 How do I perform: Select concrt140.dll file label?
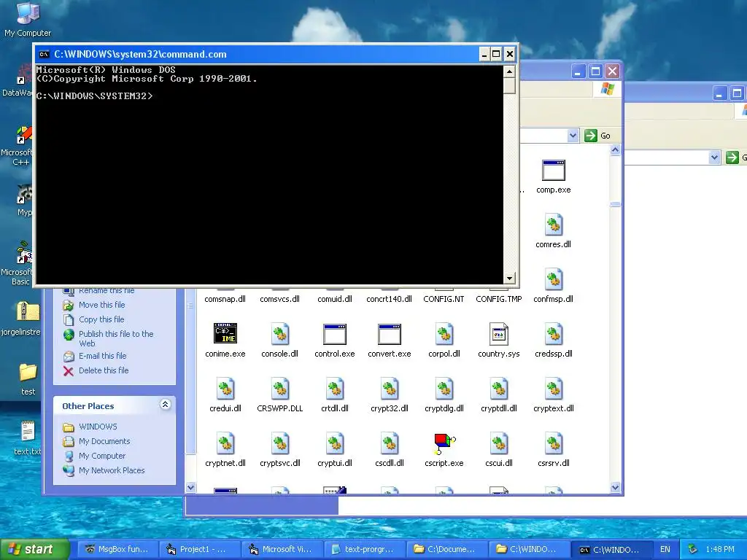tap(390, 299)
